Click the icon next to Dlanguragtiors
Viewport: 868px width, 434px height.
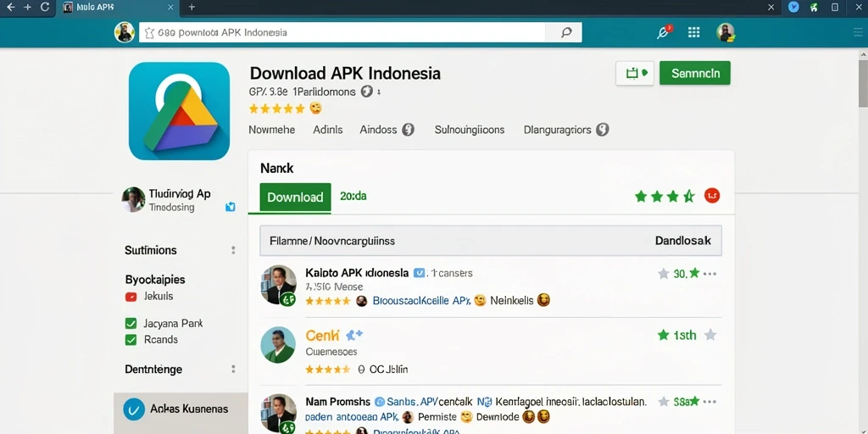coord(603,130)
